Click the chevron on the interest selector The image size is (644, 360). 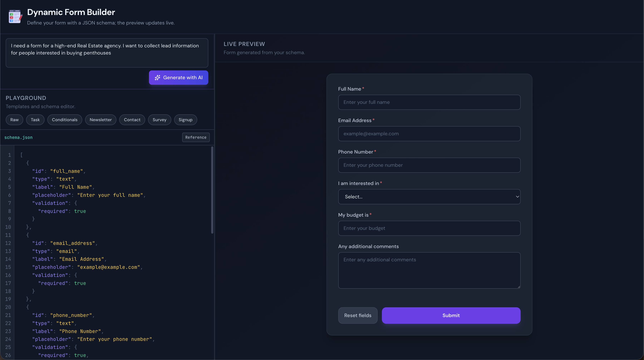coord(517,197)
